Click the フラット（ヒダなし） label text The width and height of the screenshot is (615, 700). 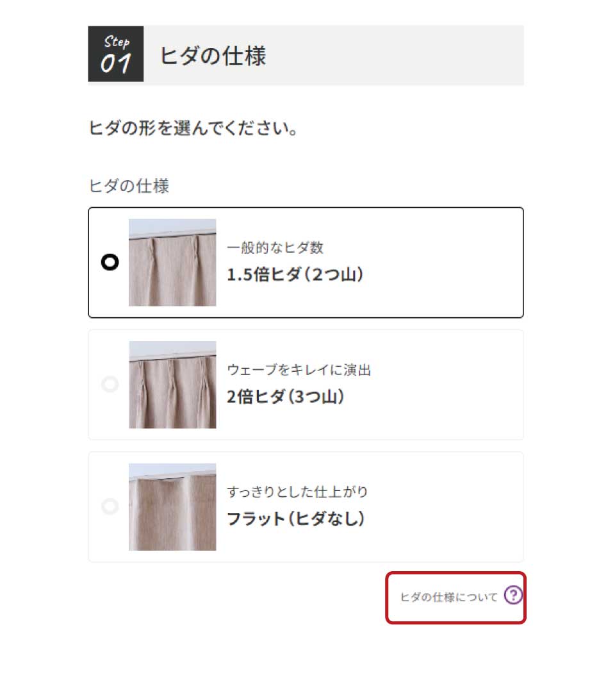click(x=296, y=519)
